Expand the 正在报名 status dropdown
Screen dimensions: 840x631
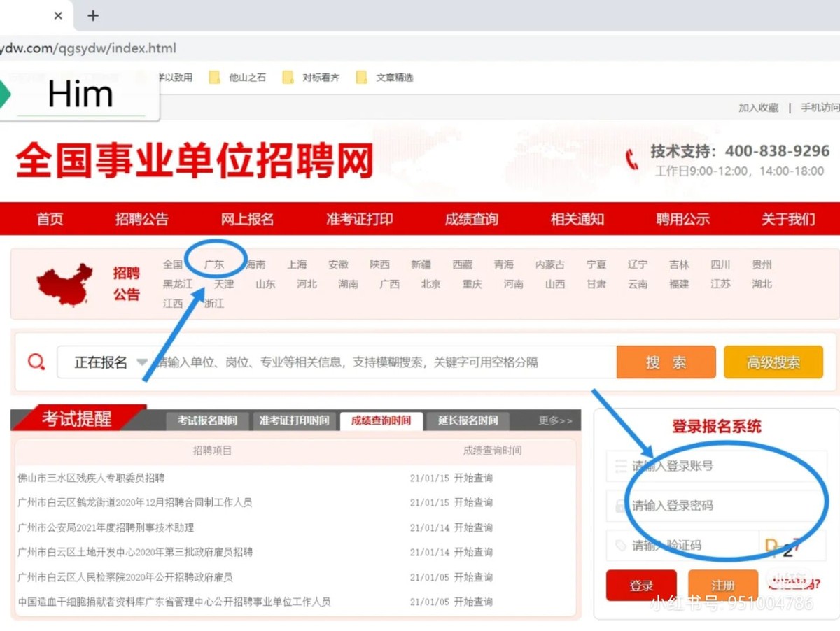click(x=105, y=362)
